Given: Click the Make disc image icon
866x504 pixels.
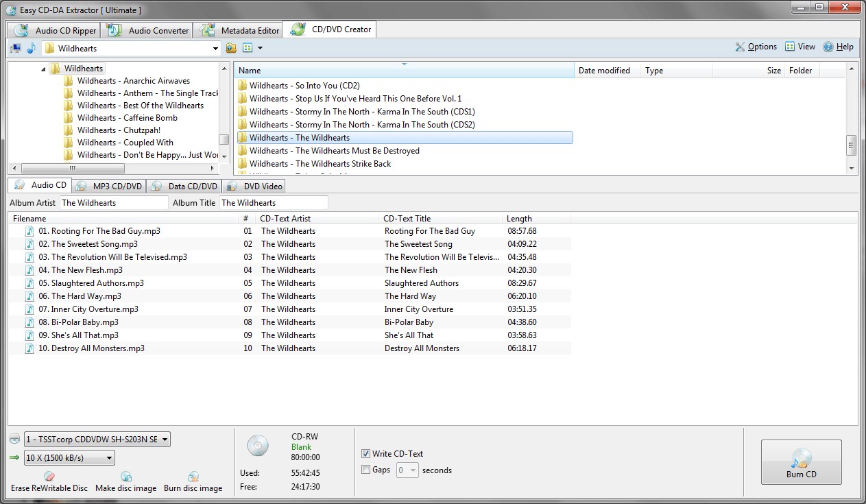Looking at the screenshot, I should [x=125, y=477].
